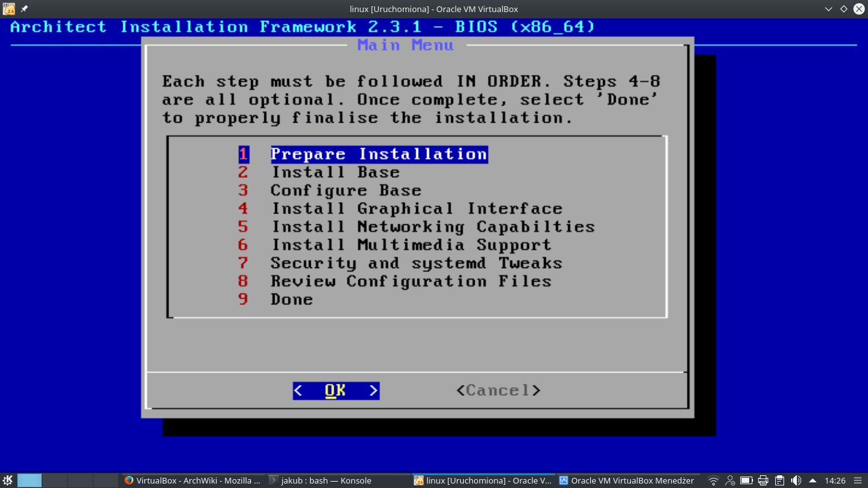868x488 pixels.
Task: Open the audio volume tray icon
Action: click(796, 480)
